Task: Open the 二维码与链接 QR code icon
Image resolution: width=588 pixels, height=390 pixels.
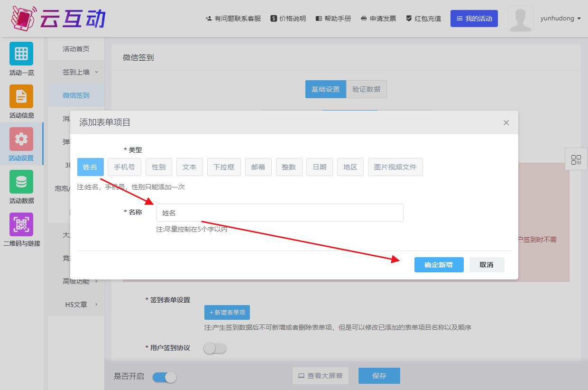Action: (x=21, y=224)
